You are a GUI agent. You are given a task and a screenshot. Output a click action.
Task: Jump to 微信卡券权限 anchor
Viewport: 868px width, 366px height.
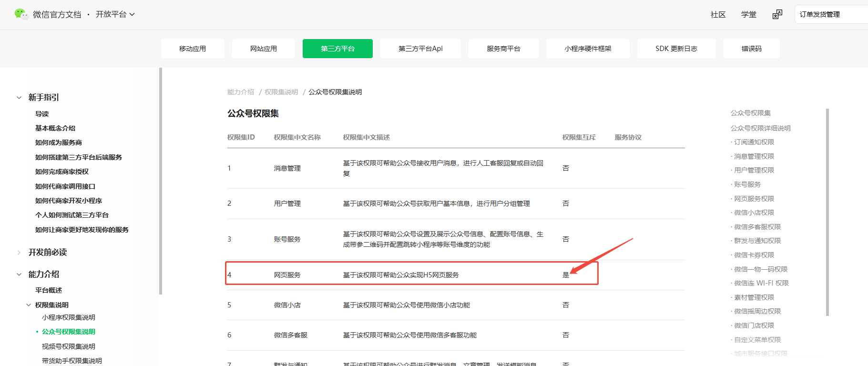pyautogui.click(x=754, y=255)
